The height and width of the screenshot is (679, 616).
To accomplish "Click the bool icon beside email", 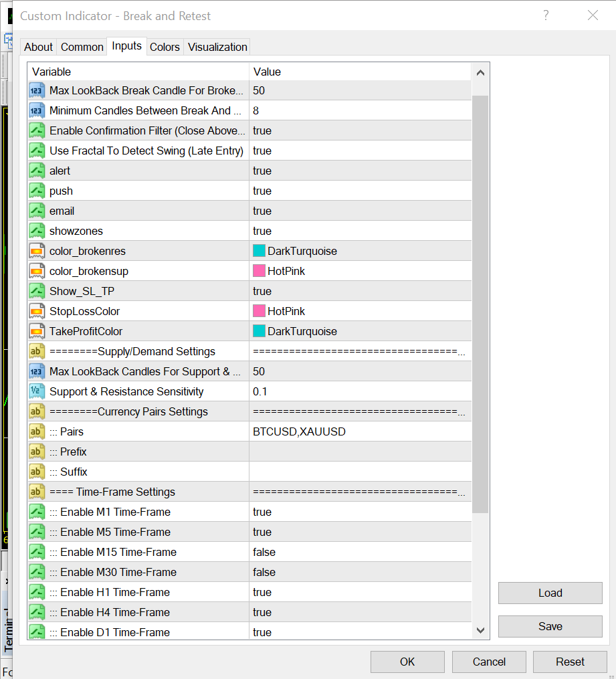I will [37, 211].
